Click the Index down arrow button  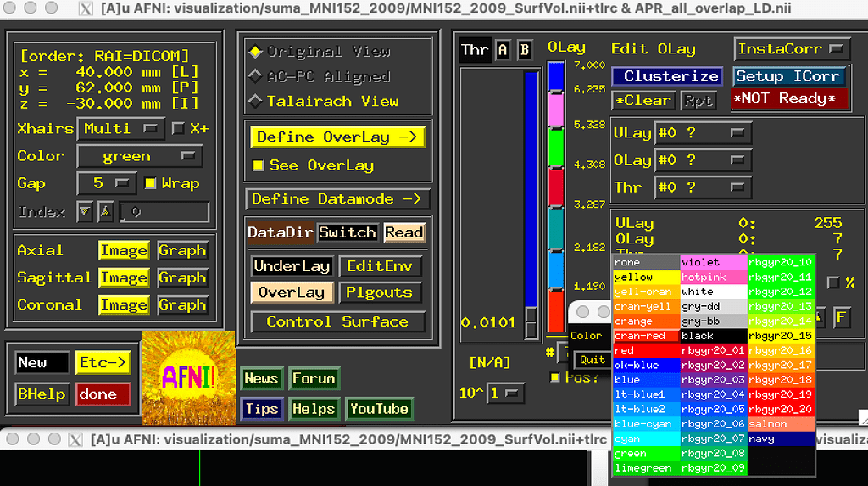click(x=85, y=212)
